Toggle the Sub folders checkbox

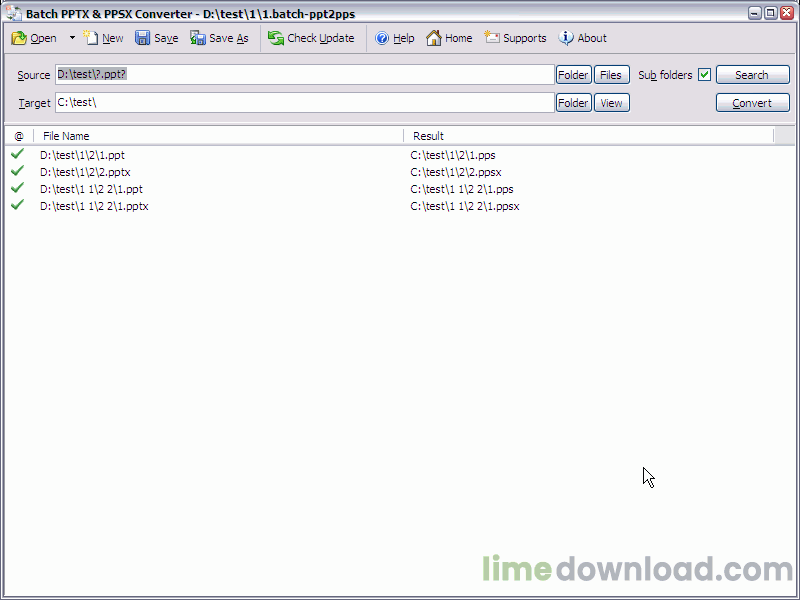(x=705, y=74)
